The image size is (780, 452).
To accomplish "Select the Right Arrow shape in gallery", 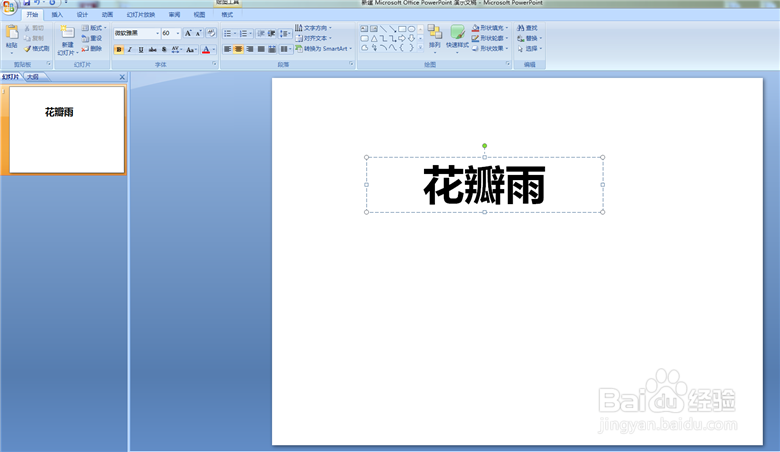I will click(402, 38).
